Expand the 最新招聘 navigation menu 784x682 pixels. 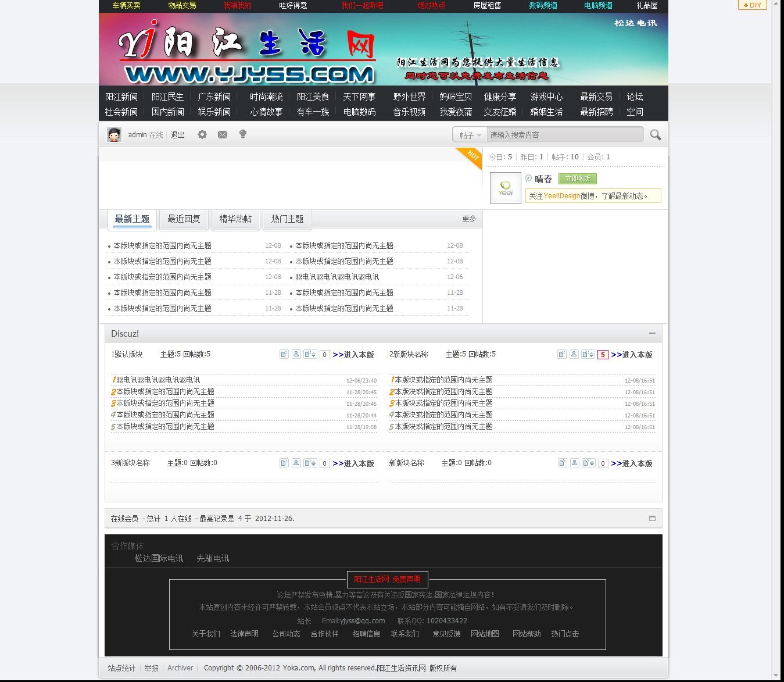coord(595,112)
